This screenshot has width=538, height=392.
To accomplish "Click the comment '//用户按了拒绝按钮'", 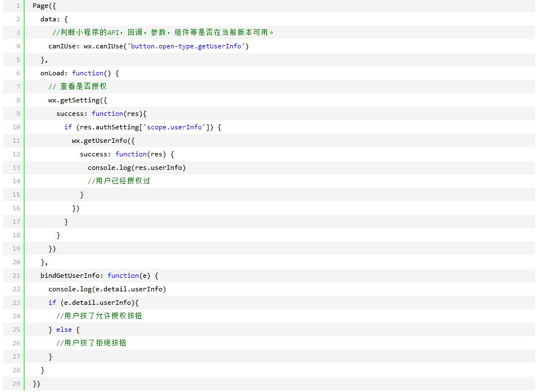I will (x=91, y=343).
